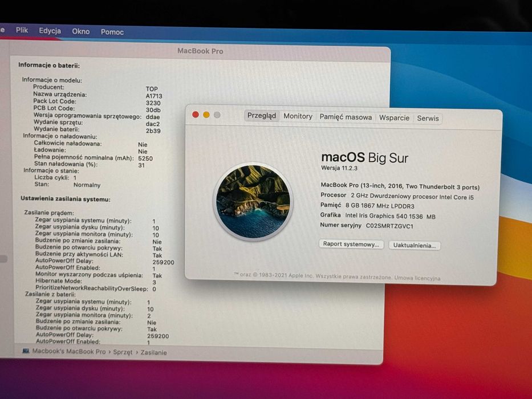This screenshot has height=399, width=532.
Task: Select firmware version value ddae
Action: (x=153, y=117)
